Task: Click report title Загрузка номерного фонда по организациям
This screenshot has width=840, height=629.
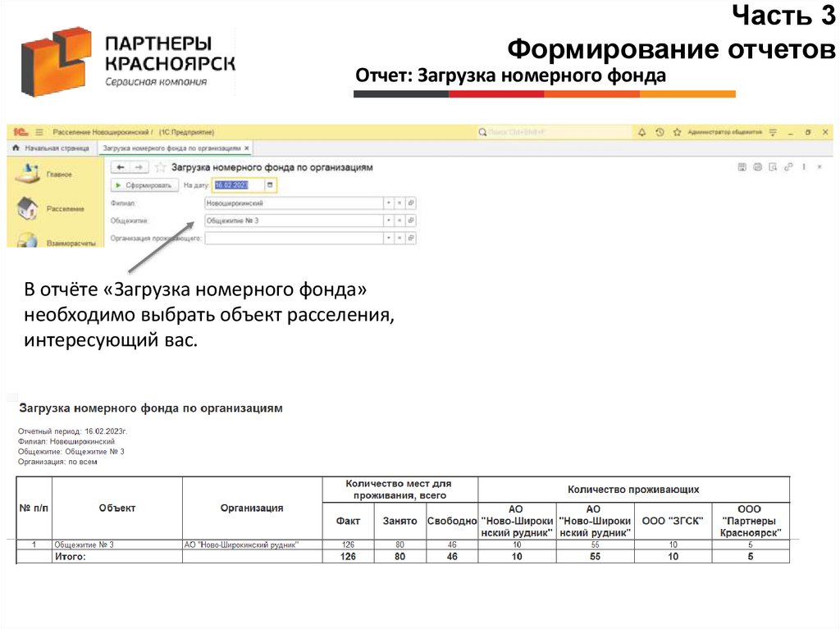Action: [151, 408]
